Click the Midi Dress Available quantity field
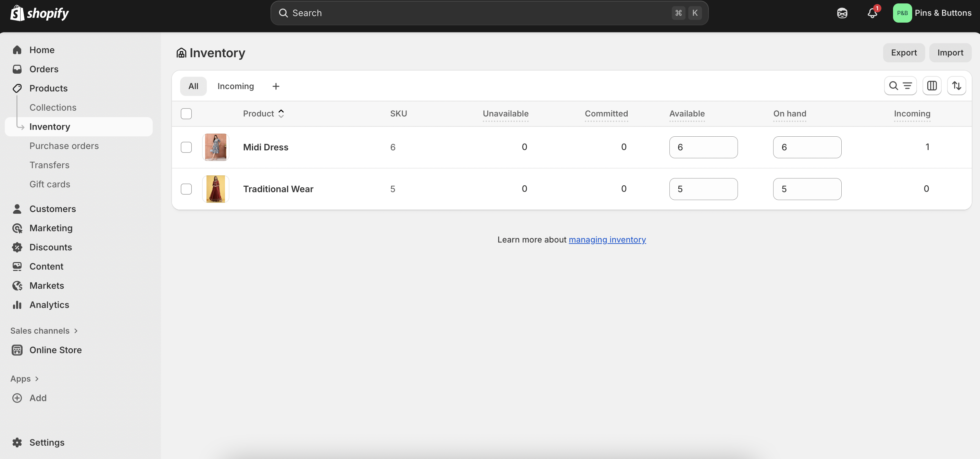Image resolution: width=980 pixels, height=459 pixels. pos(703,147)
